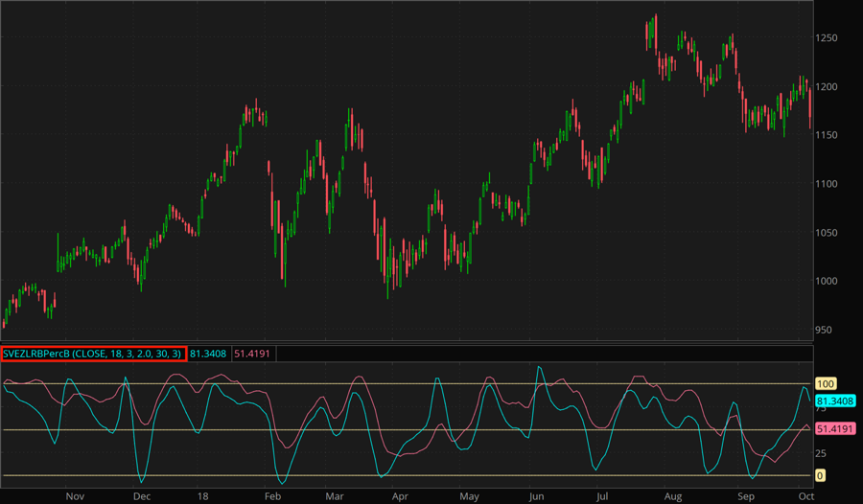Click the cyan 81.3408 axis price bubble
This screenshot has height=504, width=863.
[x=835, y=401]
